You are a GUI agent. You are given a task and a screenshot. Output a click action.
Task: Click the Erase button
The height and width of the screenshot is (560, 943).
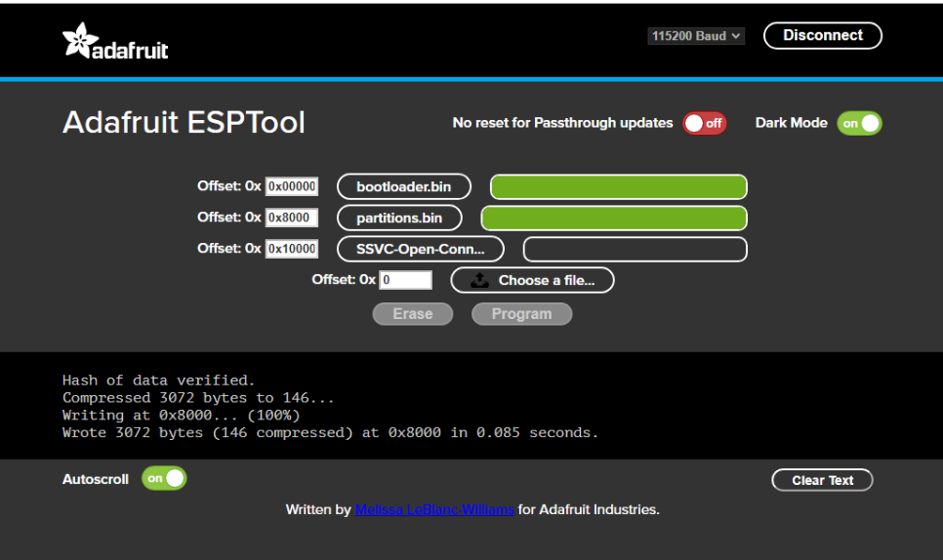[412, 314]
